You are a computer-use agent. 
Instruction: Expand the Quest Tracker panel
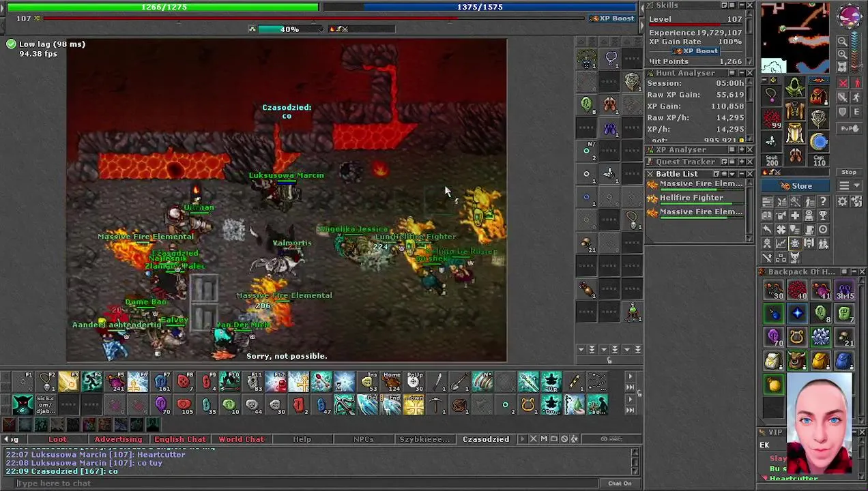742,162
